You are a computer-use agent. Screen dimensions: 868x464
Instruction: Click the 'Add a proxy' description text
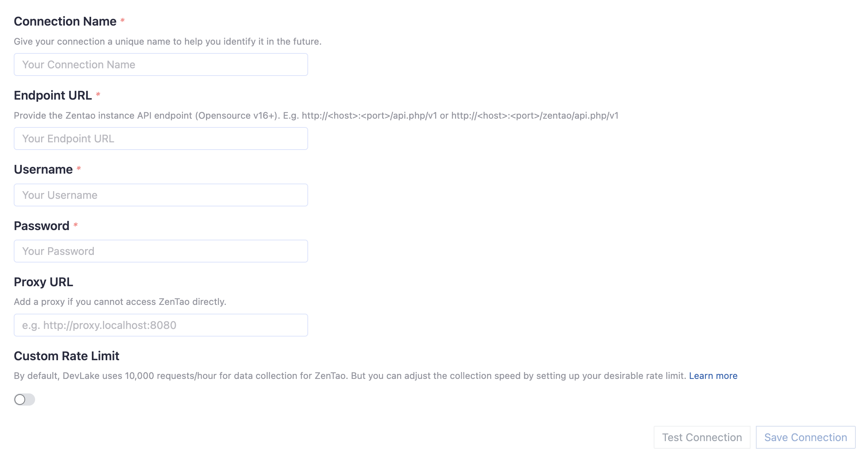coord(120,302)
